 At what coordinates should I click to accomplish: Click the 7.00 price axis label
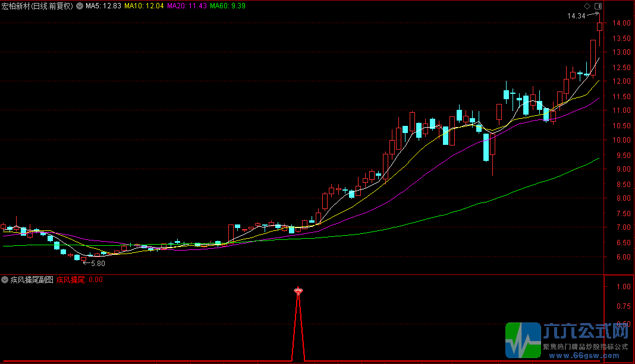pyautogui.click(x=624, y=227)
